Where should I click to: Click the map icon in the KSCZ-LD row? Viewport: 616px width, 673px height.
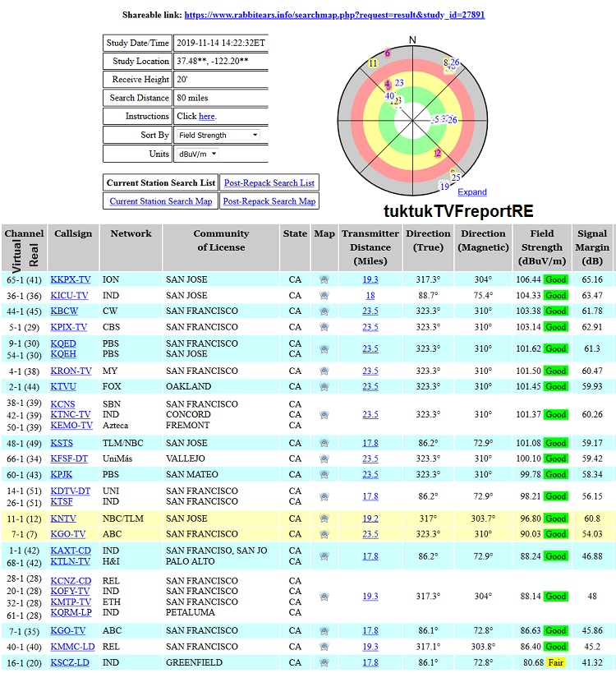click(324, 663)
